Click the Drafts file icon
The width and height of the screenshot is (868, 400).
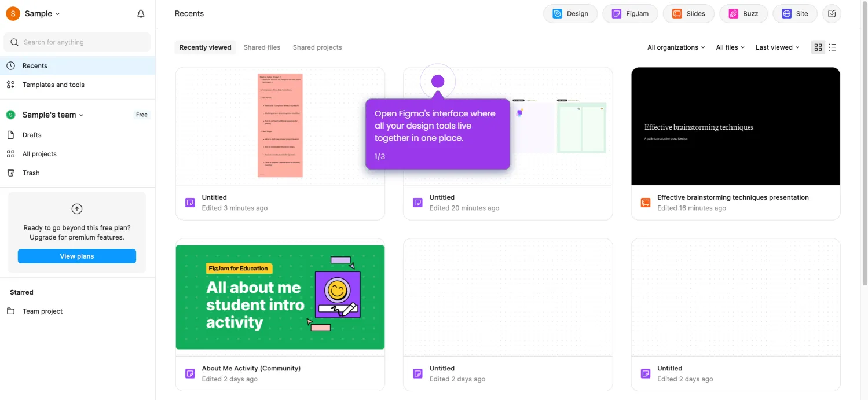(10, 135)
